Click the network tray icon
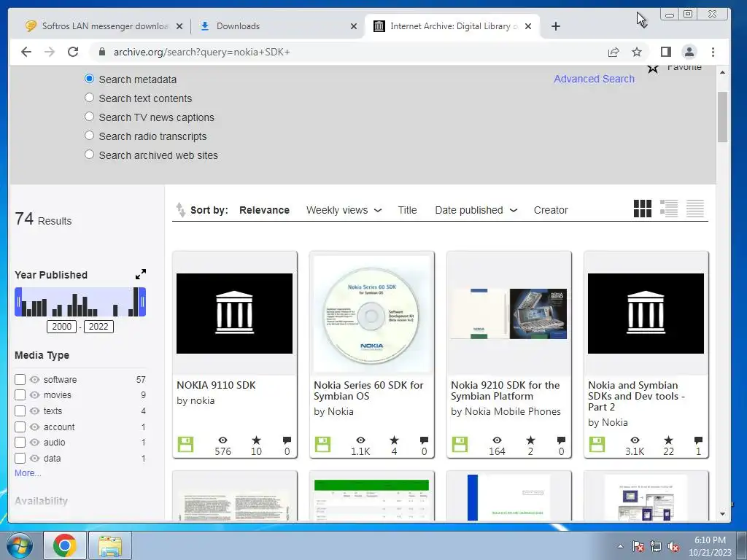The image size is (747, 560). click(656, 547)
